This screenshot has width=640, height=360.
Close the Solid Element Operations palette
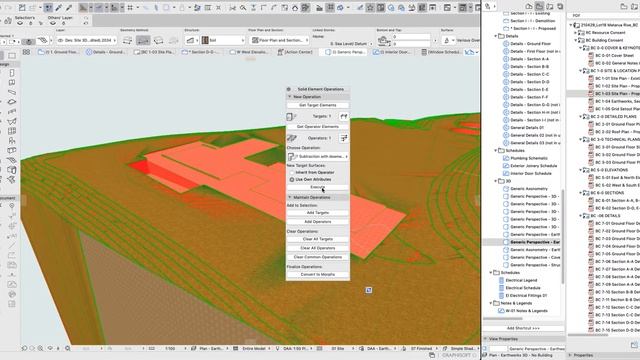[x=289, y=89]
